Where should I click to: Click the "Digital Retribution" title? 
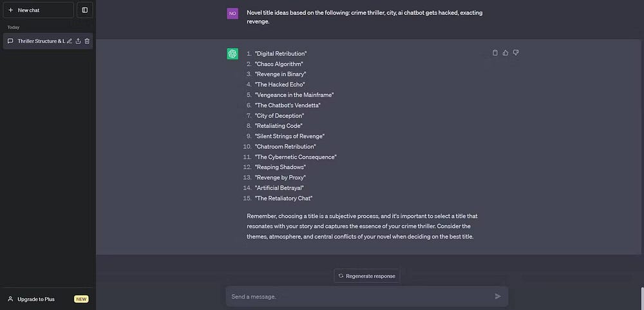click(281, 53)
